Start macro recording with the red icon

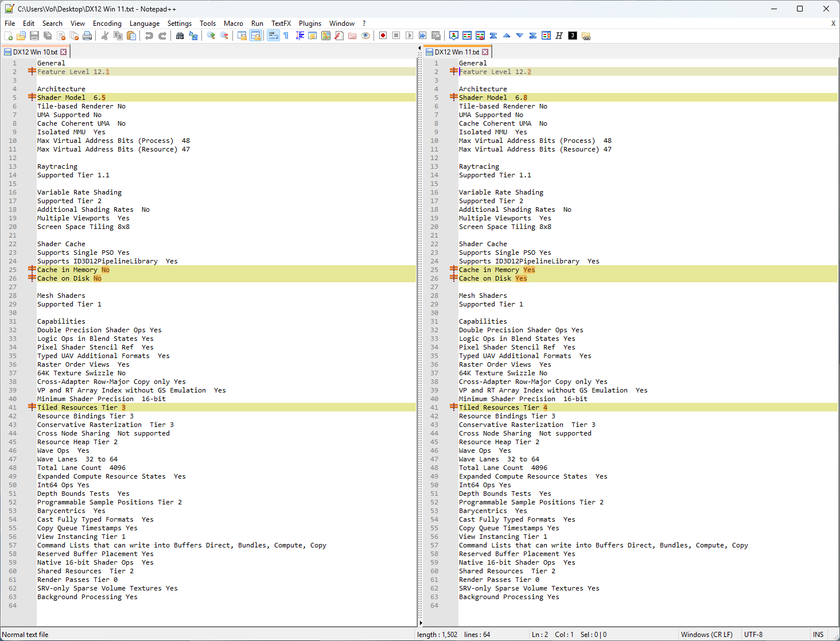[383, 36]
